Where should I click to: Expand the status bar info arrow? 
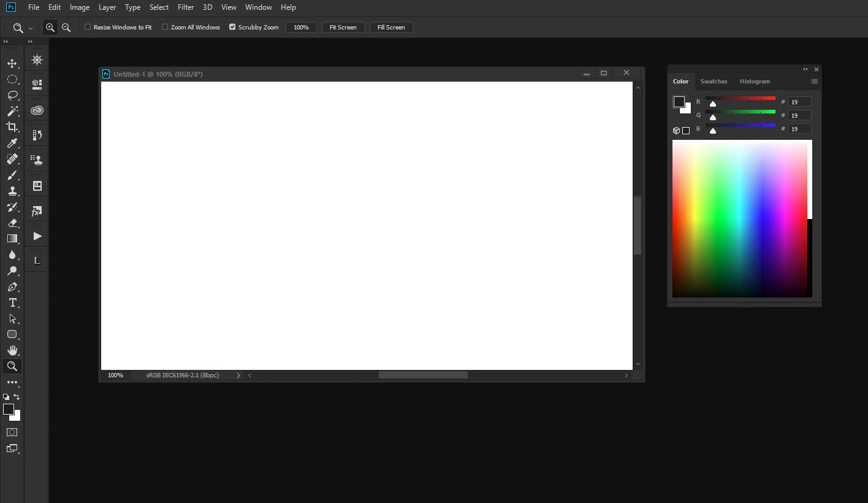tap(238, 375)
